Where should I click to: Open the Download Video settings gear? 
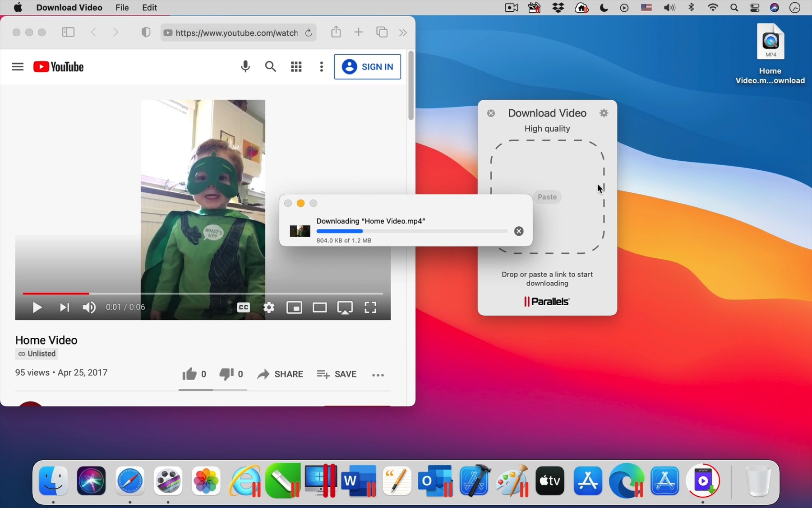pos(604,113)
